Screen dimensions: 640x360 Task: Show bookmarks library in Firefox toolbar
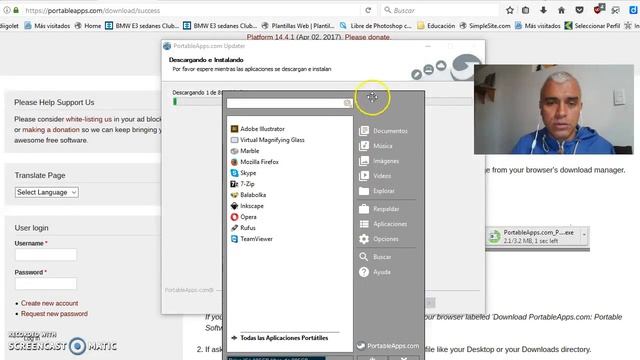click(x=526, y=10)
